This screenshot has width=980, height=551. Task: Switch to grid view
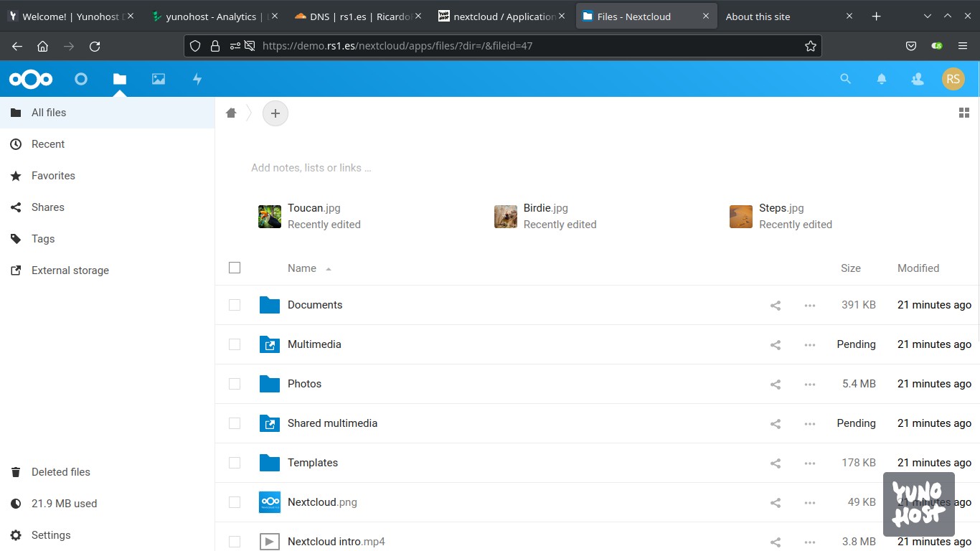(x=964, y=113)
